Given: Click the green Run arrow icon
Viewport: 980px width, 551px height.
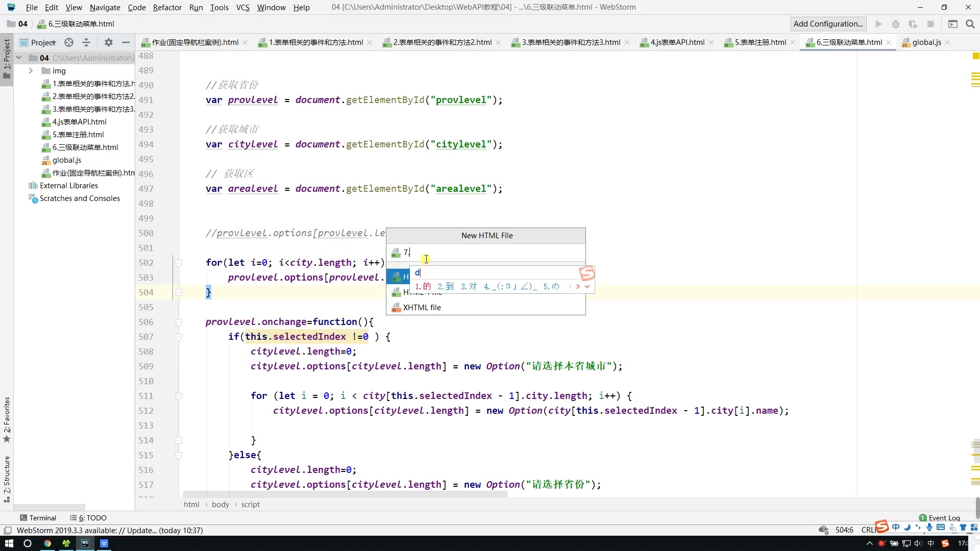Looking at the screenshot, I should (878, 24).
